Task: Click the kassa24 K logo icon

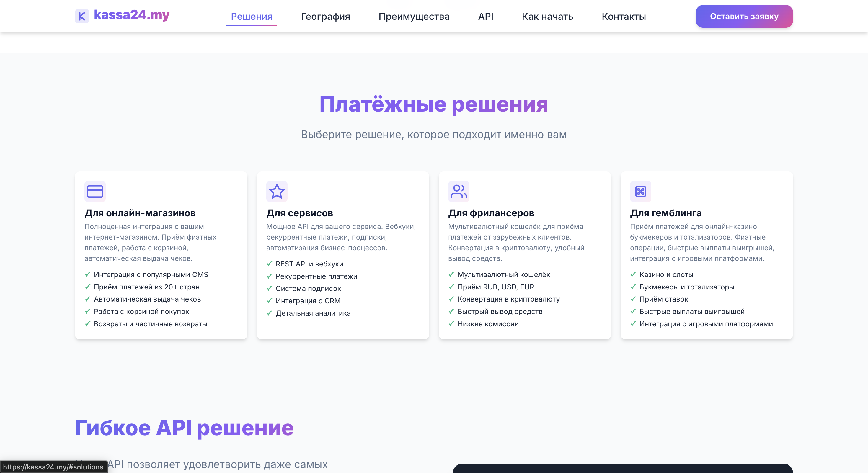Action: [82, 16]
